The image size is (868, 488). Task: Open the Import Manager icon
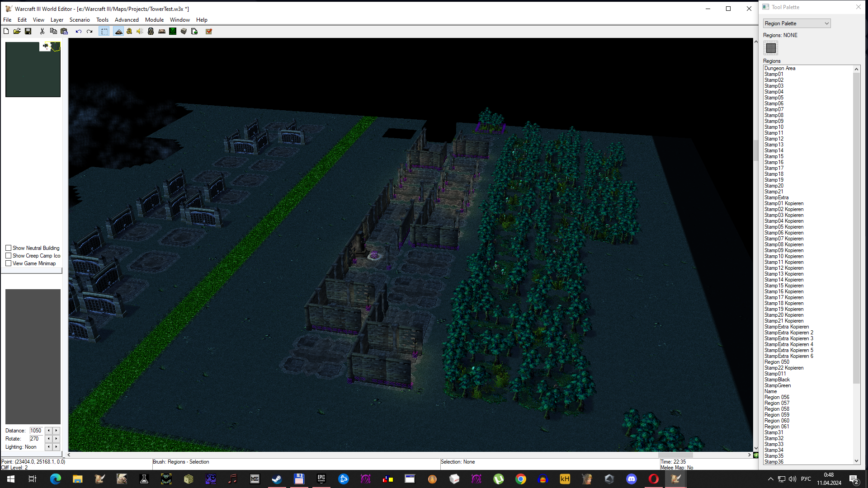click(194, 31)
